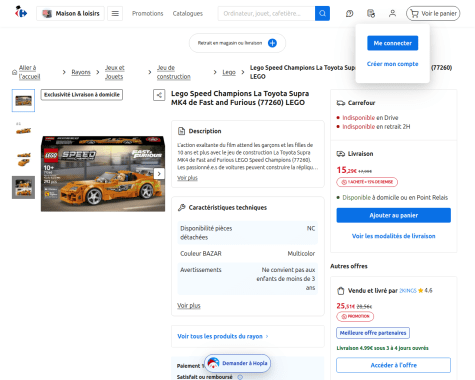Open the Catalogues menu item
Screen dimensions: 475x380
click(188, 13)
